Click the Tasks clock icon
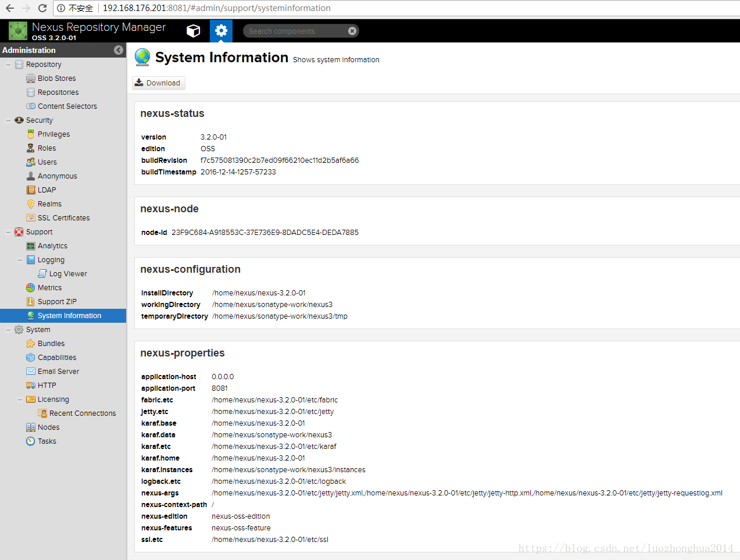The image size is (740, 560). (31, 441)
